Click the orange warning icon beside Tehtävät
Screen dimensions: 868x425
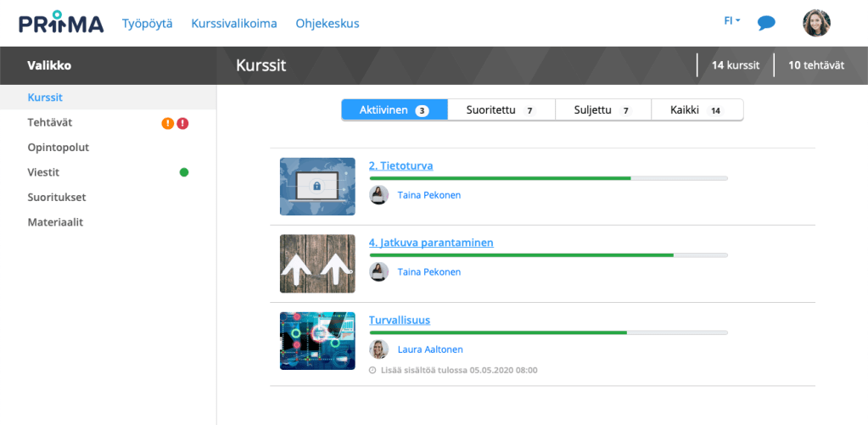pos(168,123)
